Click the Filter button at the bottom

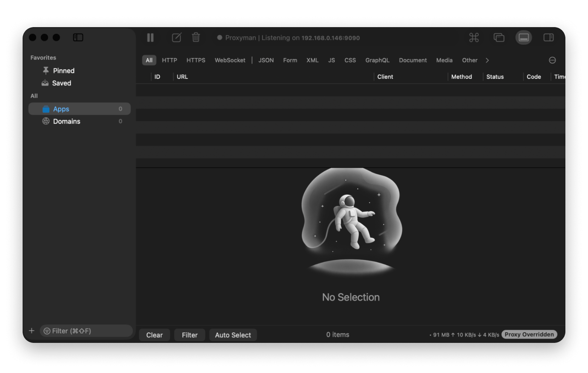(190, 335)
